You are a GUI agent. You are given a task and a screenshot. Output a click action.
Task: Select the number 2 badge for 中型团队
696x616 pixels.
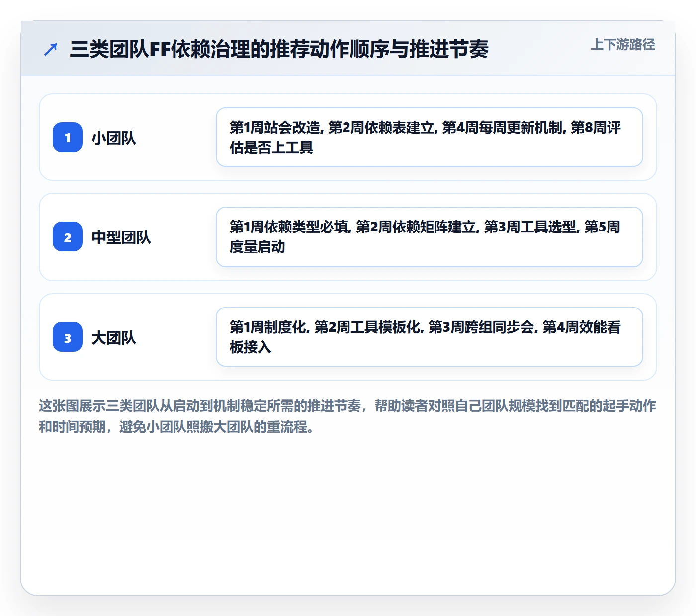pos(68,236)
